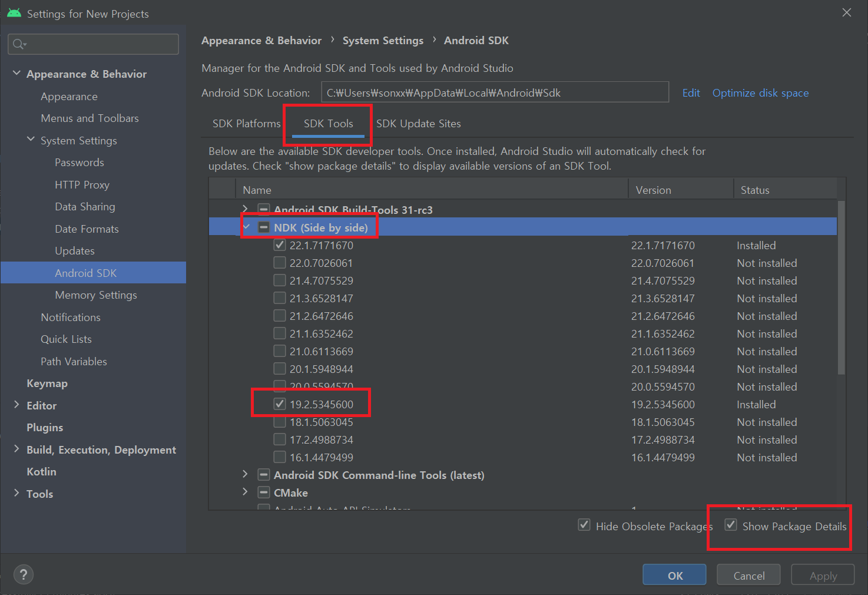This screenshot has width=868, height=595.
Task: Switch to the SDK Update Sites tab
Action: [x=418, y=124]
